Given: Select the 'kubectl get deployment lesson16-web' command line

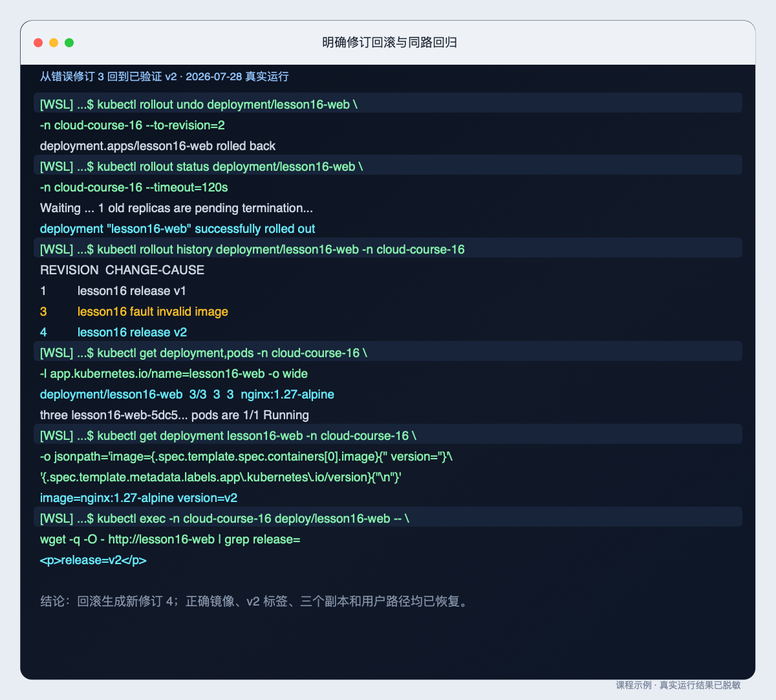Looking at the screenshot, I should pyautogui.click(x=388, y=435).
